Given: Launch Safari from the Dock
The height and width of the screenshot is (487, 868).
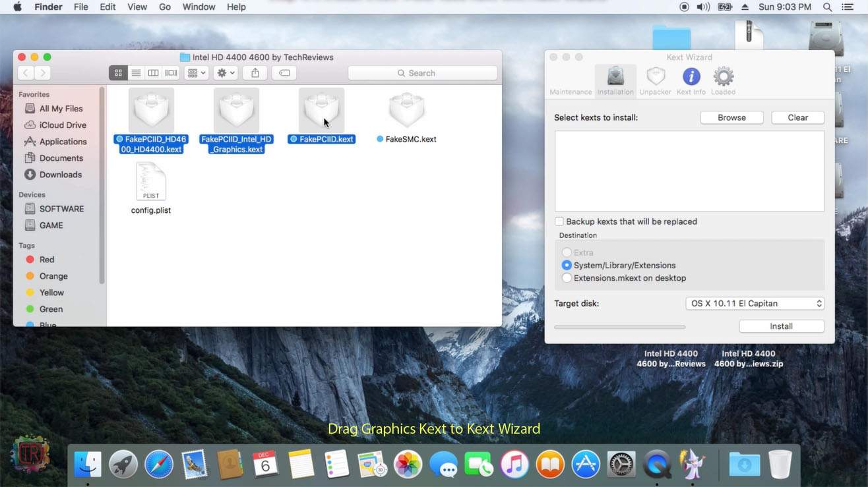Looking at the screenshot, I should click(x=158, y=464).
